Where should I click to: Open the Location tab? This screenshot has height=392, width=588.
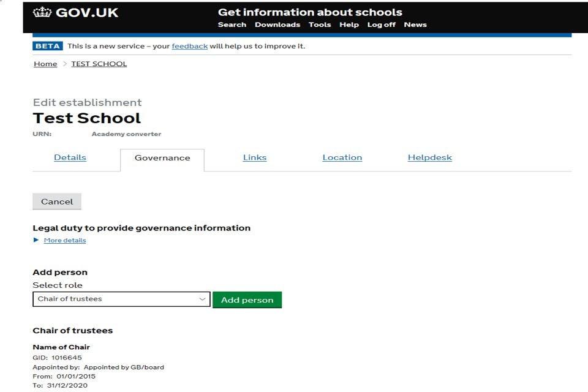(x=342, y=157)
